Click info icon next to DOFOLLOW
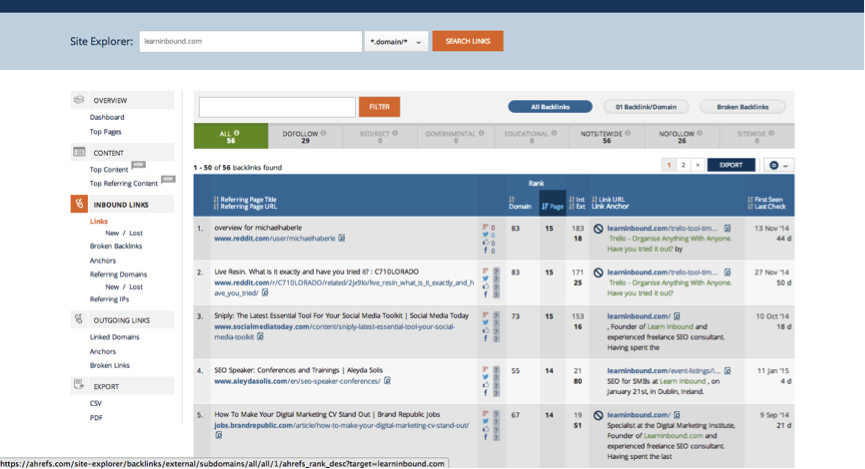 pos(323,133)
